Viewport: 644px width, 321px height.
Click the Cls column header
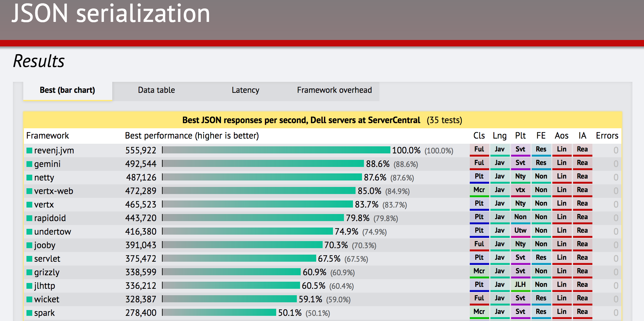[x=479, y=136]
